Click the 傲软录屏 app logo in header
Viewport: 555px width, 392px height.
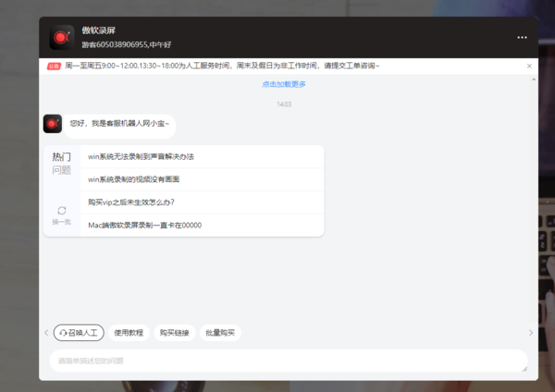[x=62, y=37]
